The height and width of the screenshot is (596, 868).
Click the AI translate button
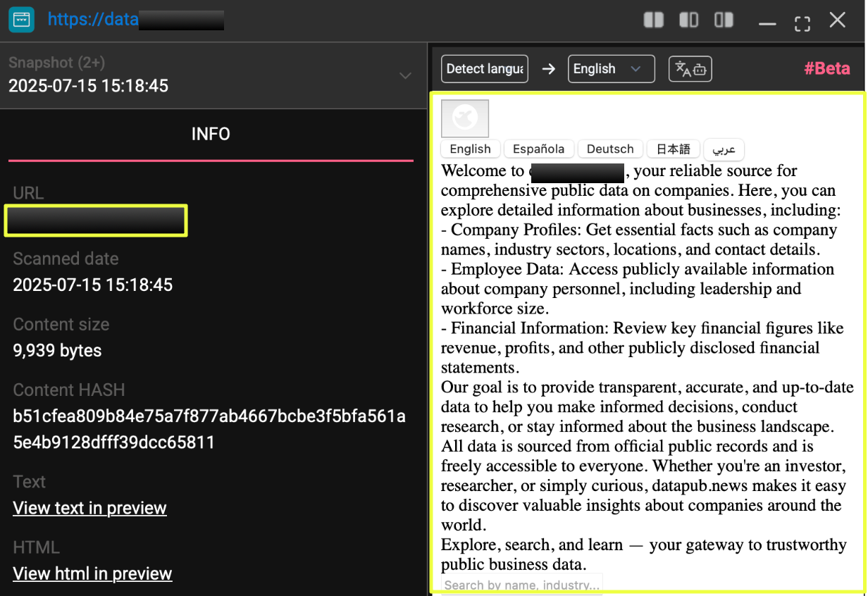[x=690, y=69]
